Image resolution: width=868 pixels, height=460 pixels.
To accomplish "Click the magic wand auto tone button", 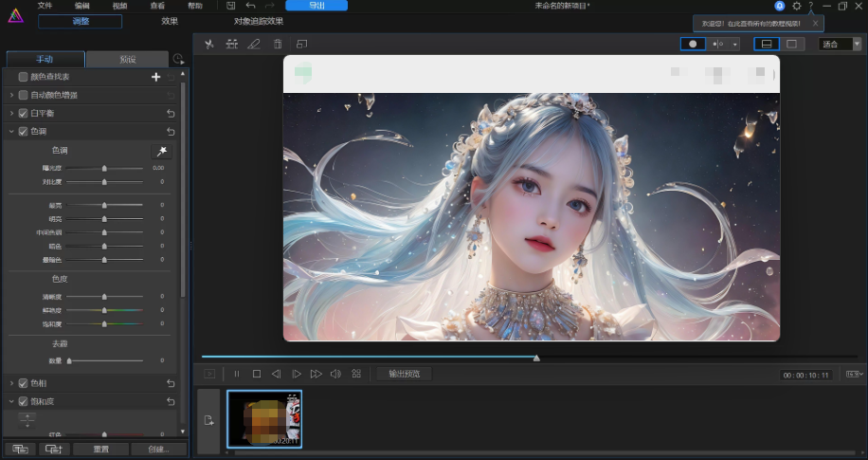I will click(x=161, y=151).
